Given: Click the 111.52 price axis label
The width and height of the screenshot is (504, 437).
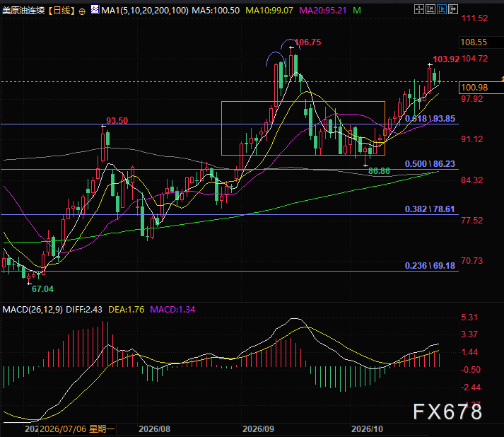Looking at the screenshot, I should 474,18.
